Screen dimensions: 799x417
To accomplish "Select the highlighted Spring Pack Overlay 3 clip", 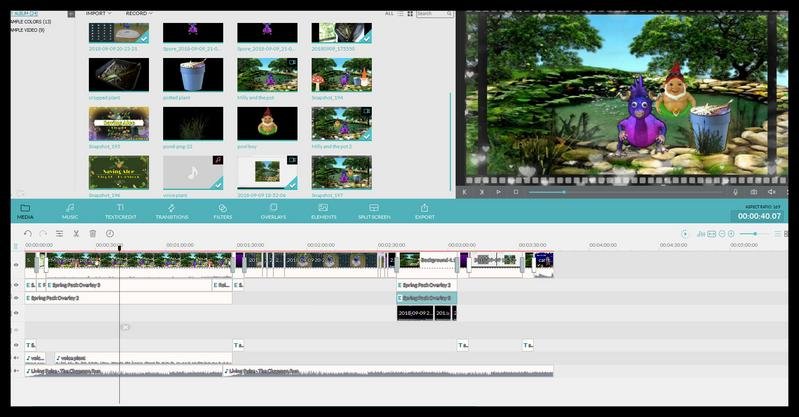I will click(x=427, y=298).
